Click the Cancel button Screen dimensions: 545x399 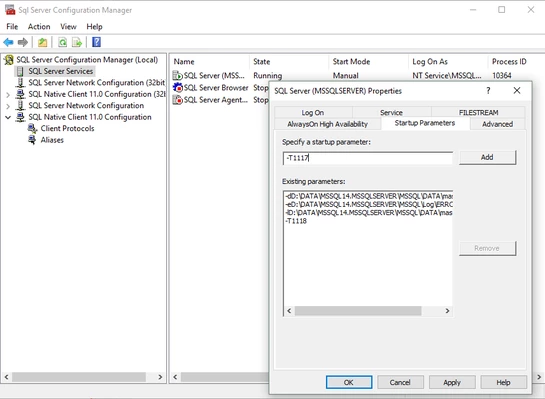pyautogui.click(x=400, y=382)
